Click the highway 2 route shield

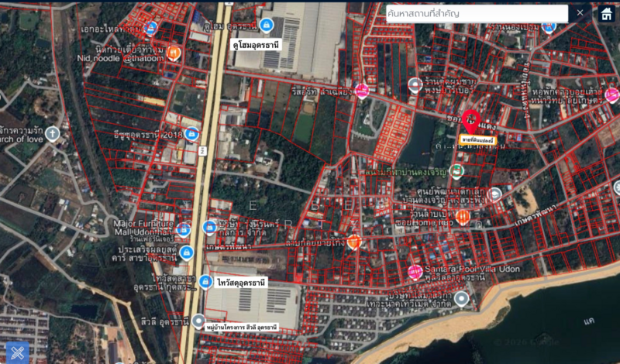click(200, 149)
